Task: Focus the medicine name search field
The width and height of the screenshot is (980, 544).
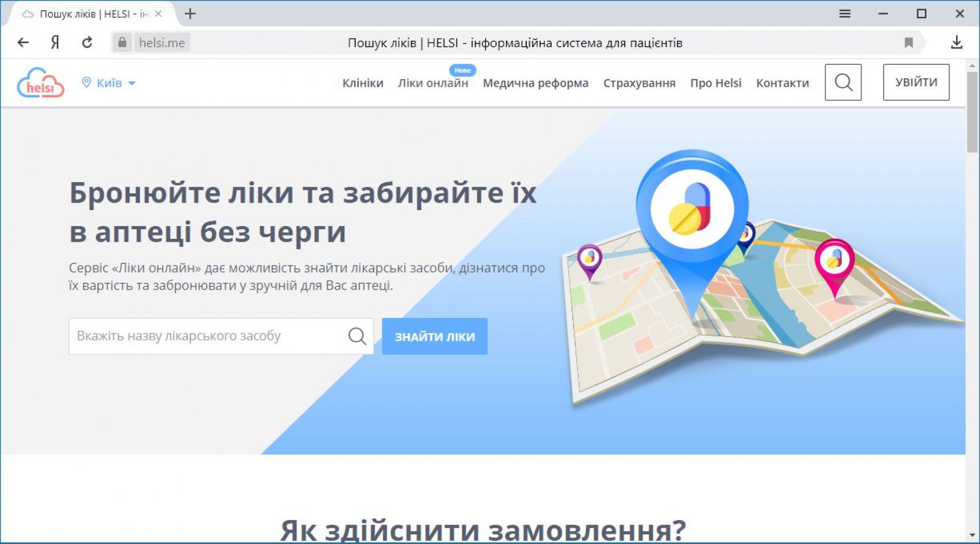Action: (221, 336)
